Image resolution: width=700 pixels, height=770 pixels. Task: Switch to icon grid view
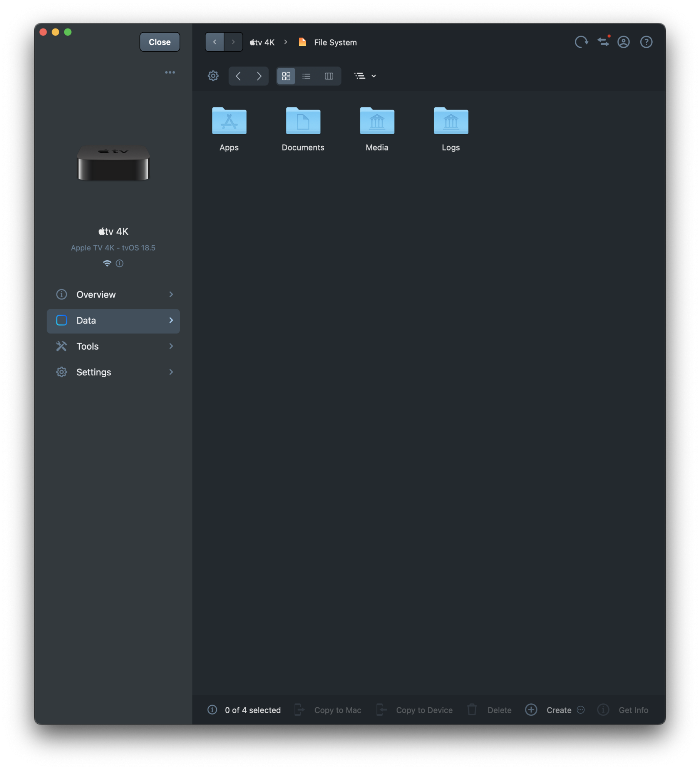[x=286, y=76]
